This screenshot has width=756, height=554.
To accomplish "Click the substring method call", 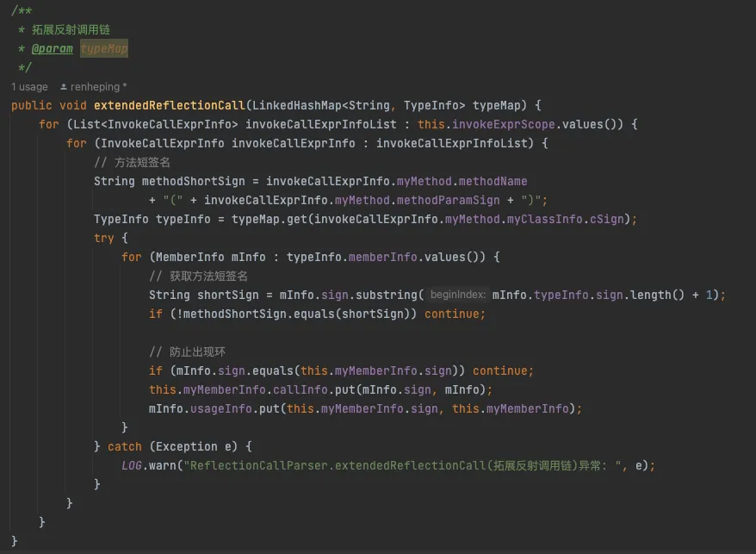I will tap(387, 295).
